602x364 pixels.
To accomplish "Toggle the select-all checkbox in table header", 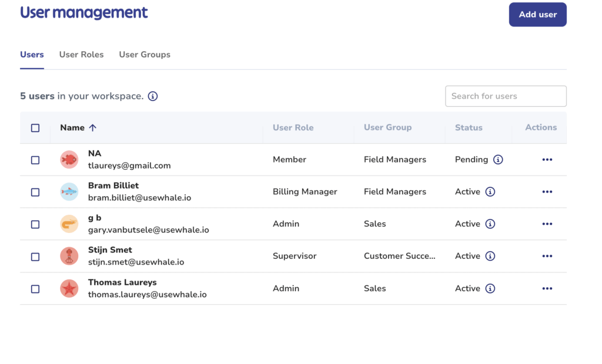I will pos(35,128).
